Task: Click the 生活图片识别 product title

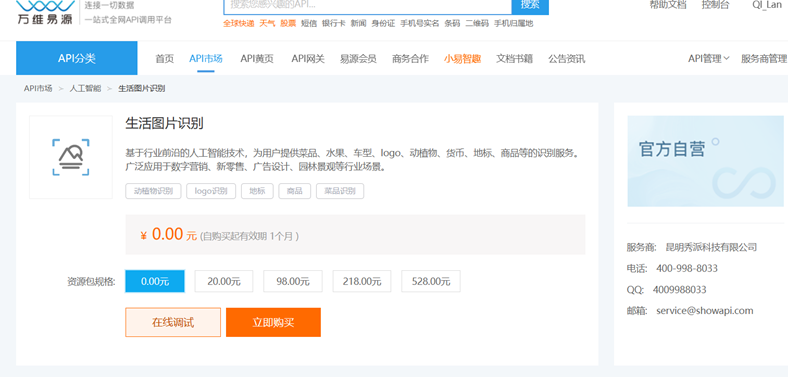Action: coord(164,123)
